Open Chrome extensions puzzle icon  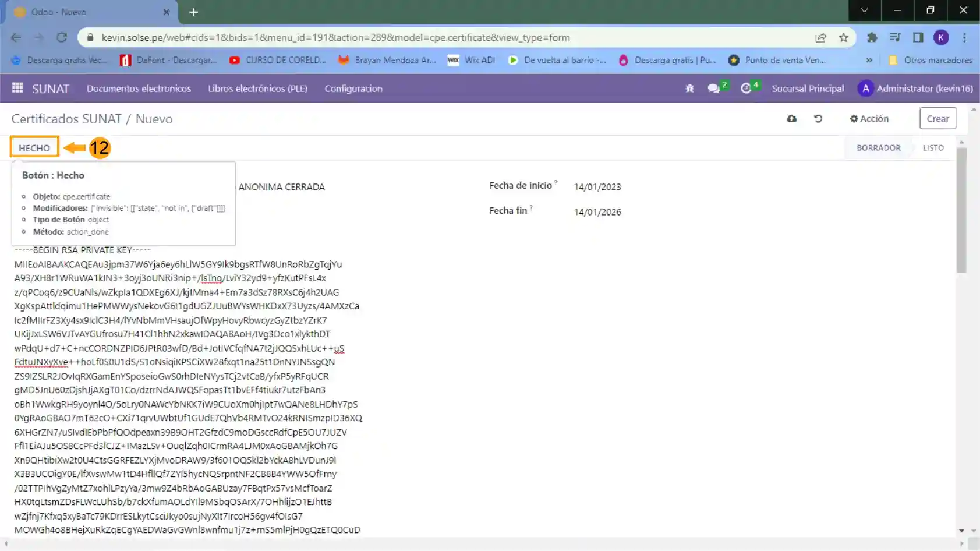(872, 37)
